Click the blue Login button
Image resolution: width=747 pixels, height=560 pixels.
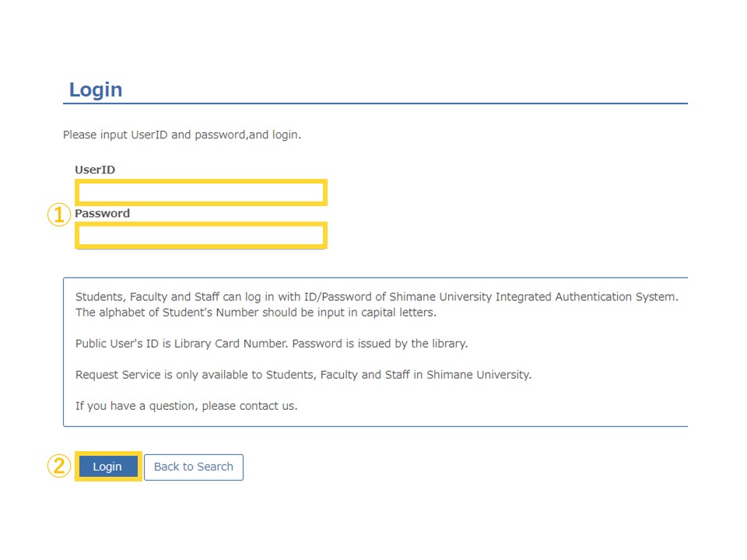point(108,466)
